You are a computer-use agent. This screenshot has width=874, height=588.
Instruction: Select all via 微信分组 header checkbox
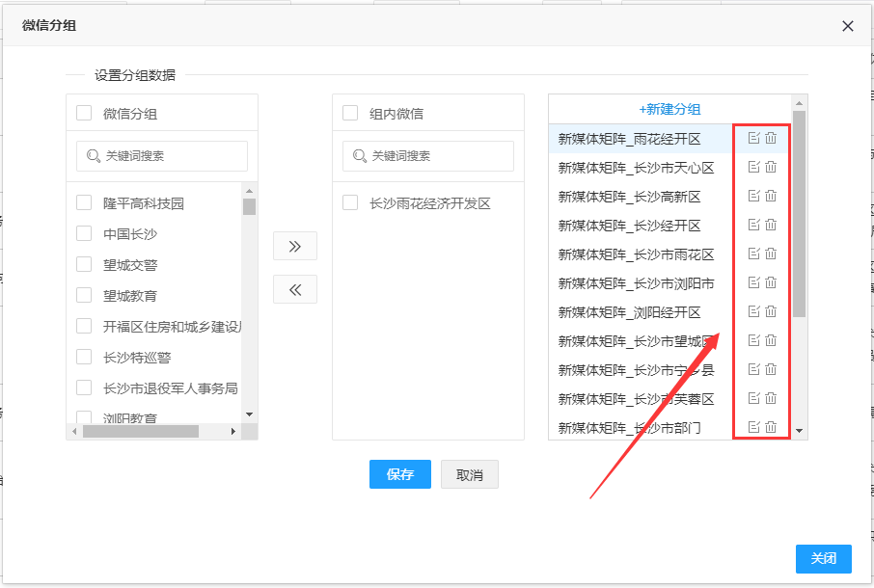point(84,113)
